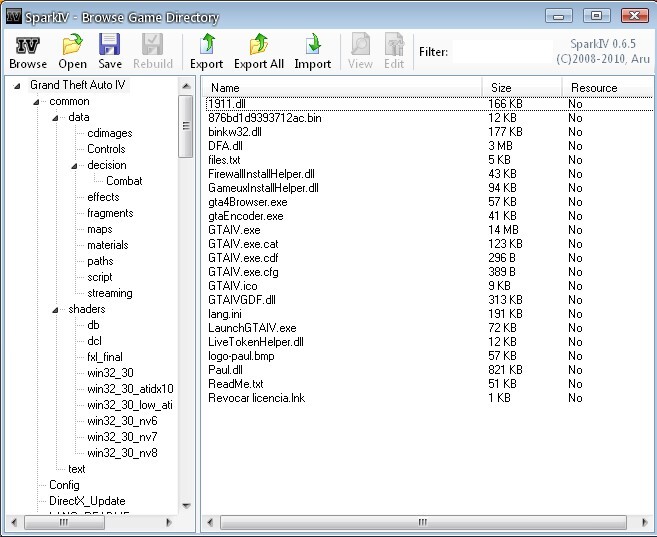
Task: Click file list horizontal scroll left arrow
Action: click(210, 522)
